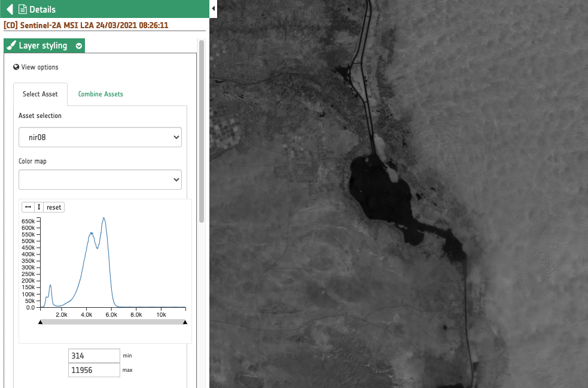Click the right range slider handle

[x=185, y=322]
